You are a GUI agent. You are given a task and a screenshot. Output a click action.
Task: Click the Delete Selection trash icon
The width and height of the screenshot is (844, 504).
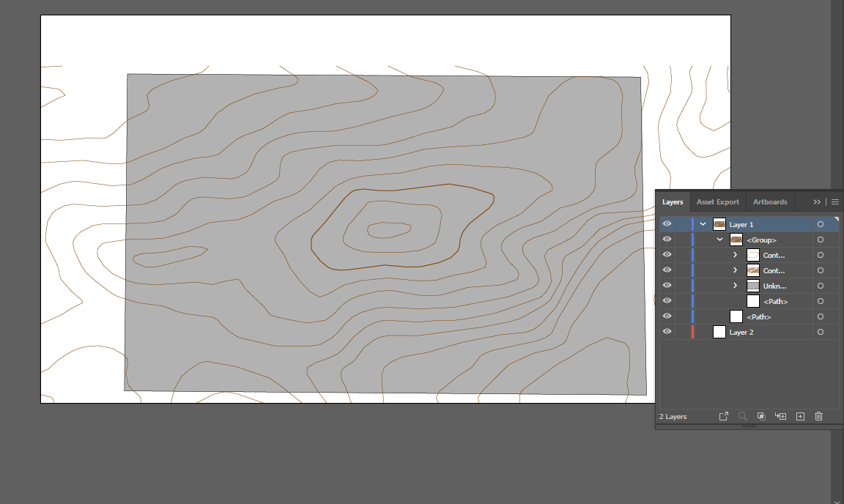point(818,416)
